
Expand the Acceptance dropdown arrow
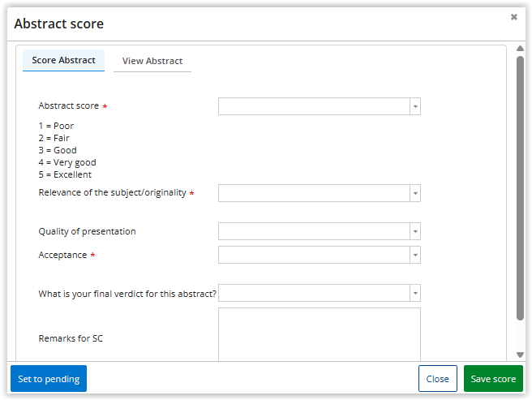[414, 255]
